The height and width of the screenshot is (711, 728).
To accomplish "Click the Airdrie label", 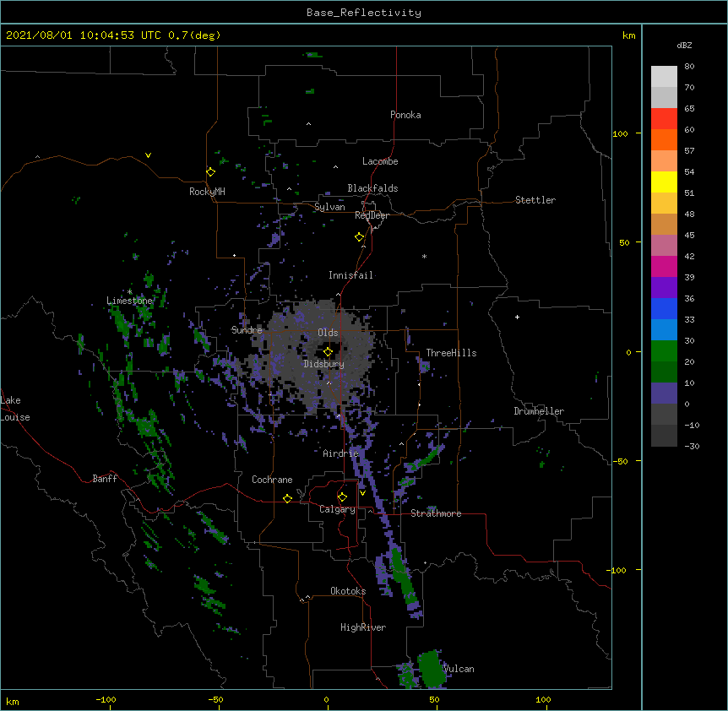I will click(340, 453).
